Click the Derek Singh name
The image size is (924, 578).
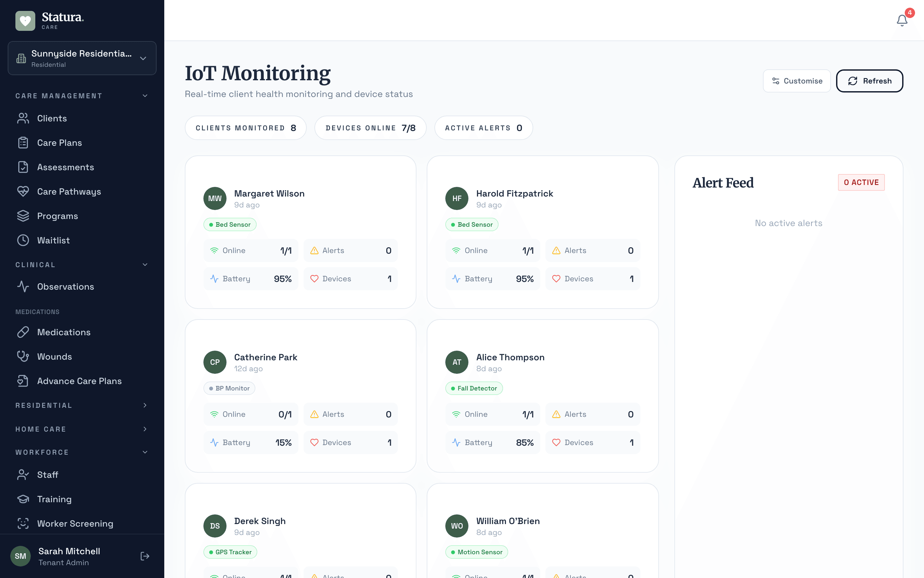pos(260,521)
